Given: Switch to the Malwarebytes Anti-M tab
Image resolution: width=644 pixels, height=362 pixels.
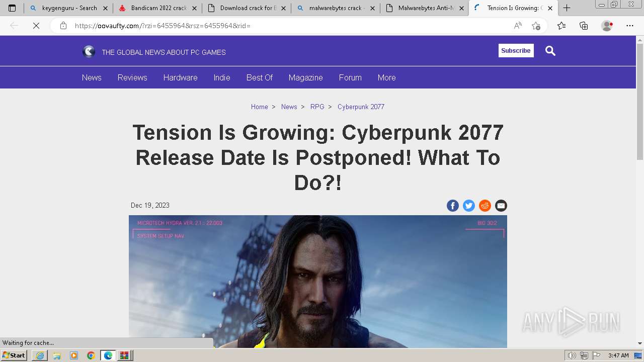Looking at the screenshot, I should click(x=425, y=8).
